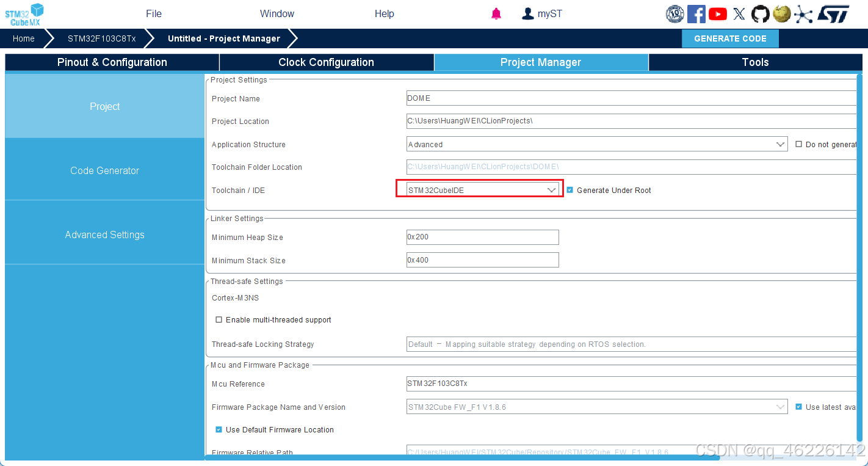Viewport: 868px width, 466px height.
Task: Open the Application Structure dropdown
Action: (597, 144)
